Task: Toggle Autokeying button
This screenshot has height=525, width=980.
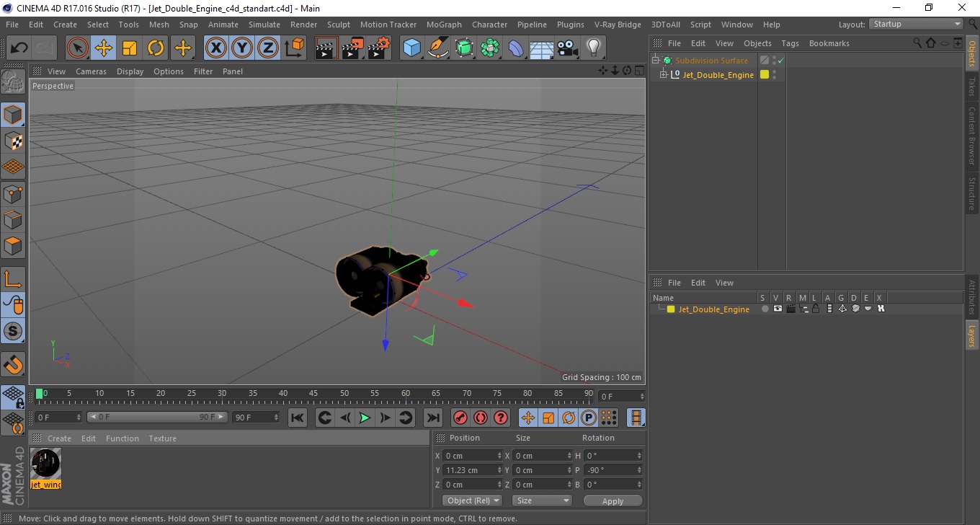Action: click(x=481, y=418)
